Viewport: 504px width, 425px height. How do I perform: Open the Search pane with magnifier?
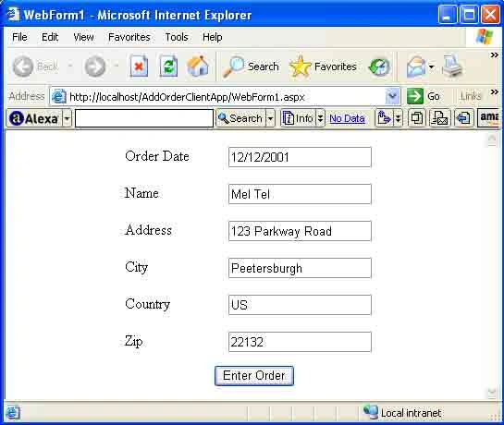251,67
